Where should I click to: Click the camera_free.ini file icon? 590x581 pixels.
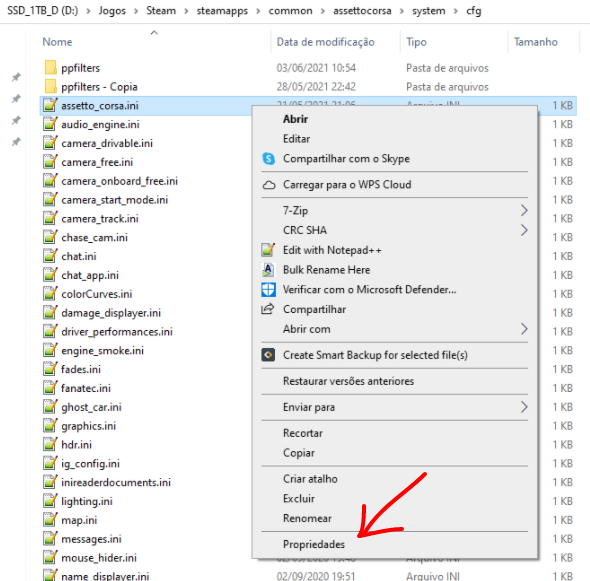point(50,162)
